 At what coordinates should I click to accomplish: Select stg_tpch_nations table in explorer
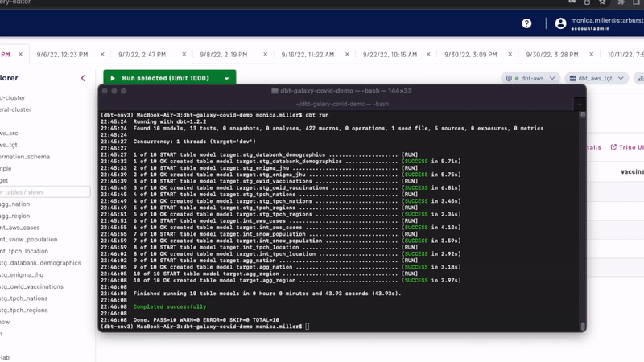[24, 298]
